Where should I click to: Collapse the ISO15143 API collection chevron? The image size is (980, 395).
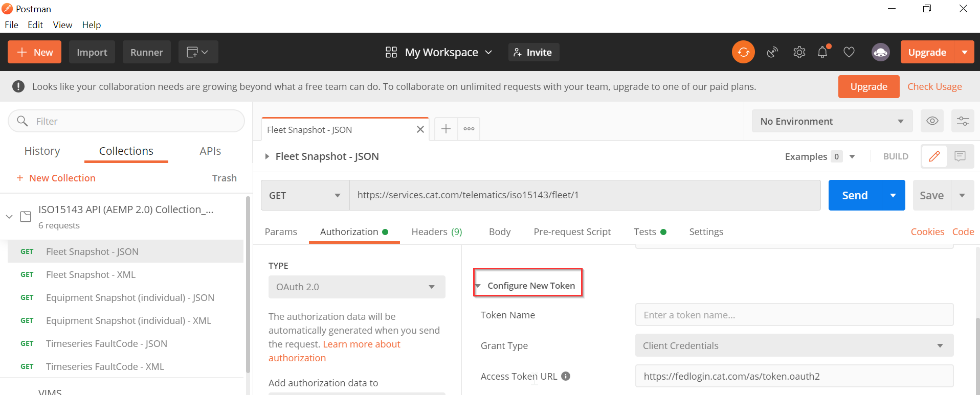(9, 217)
